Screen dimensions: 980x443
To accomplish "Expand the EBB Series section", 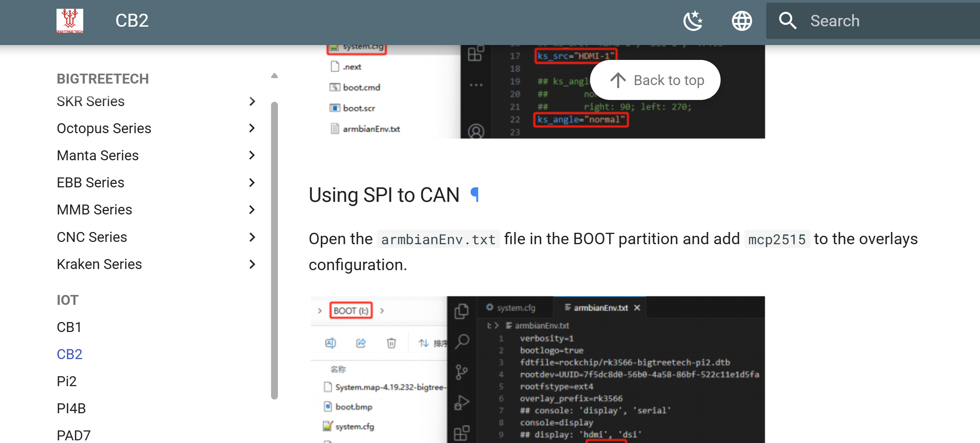I will [x=252, y=182].
